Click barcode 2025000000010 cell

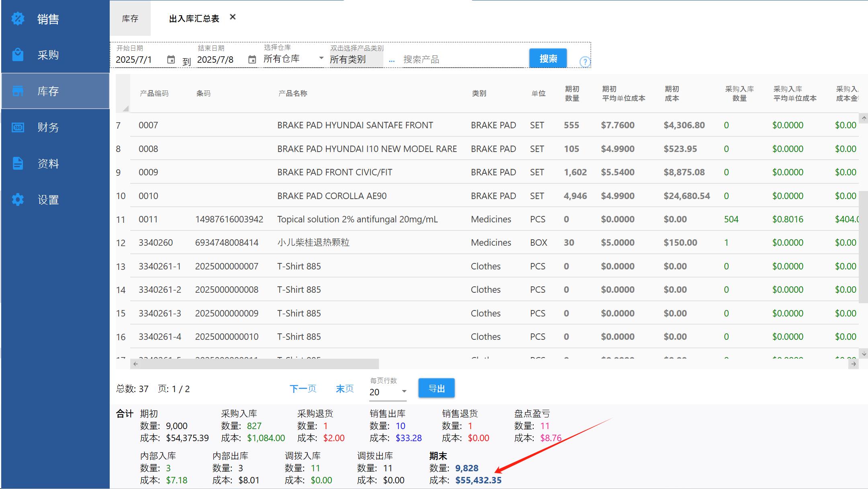click(227, 337)
